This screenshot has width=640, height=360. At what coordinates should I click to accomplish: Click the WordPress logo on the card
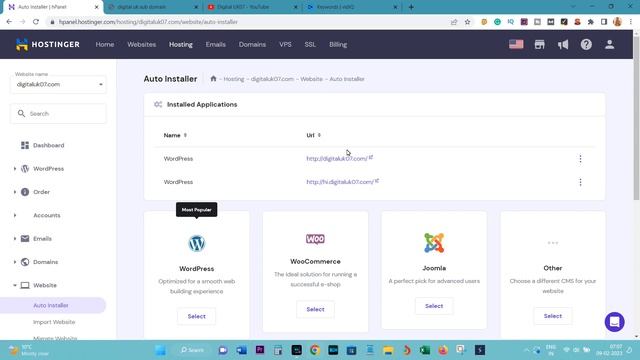tap(197, 244)
